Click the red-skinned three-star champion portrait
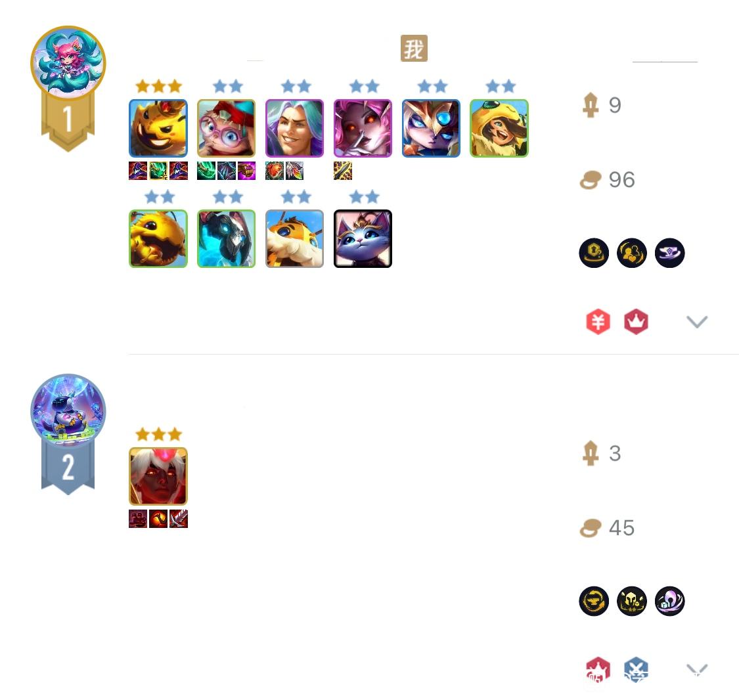Viewport: 739px width, 700px height. pos(158,476)
